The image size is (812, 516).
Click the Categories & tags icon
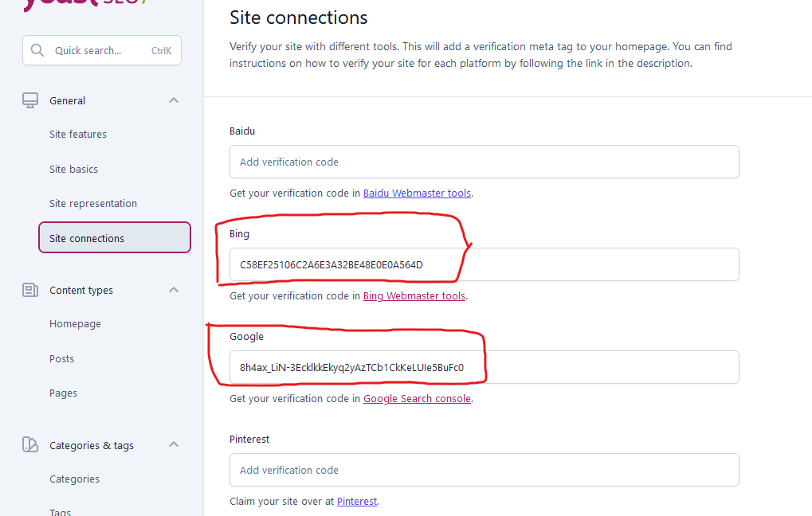[x=30, y=444]
